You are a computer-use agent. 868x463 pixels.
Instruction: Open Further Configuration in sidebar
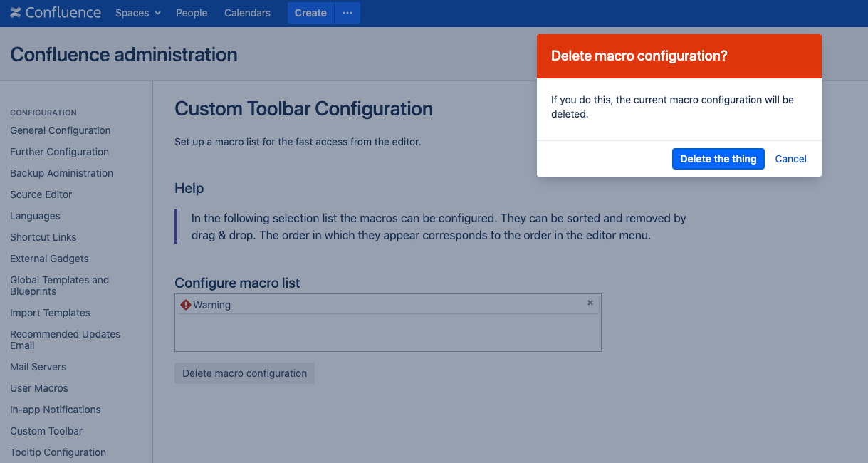pyautogui.click(x=59, y=152)
